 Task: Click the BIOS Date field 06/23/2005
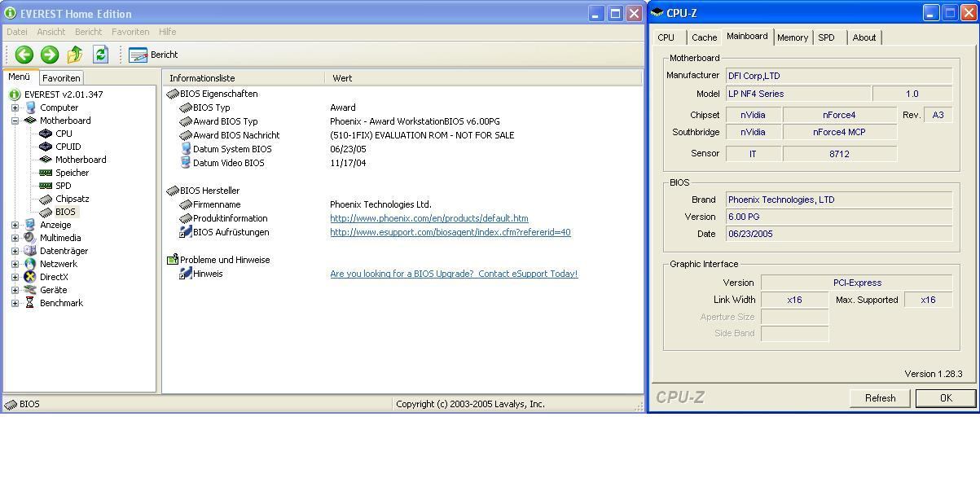tap(839, 234)
